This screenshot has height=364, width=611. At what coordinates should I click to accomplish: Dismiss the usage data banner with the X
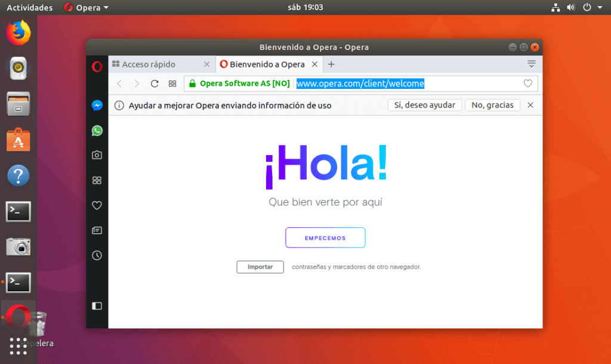tap(530, 105)
